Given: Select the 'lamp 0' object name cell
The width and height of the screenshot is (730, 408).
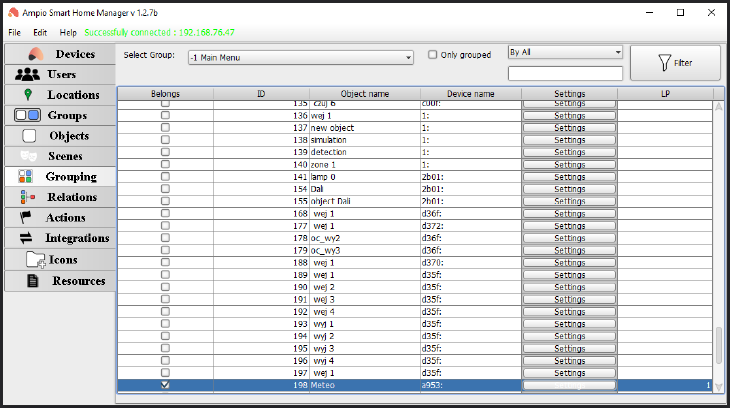Looking at the screenshot, I should coord(365,177).
